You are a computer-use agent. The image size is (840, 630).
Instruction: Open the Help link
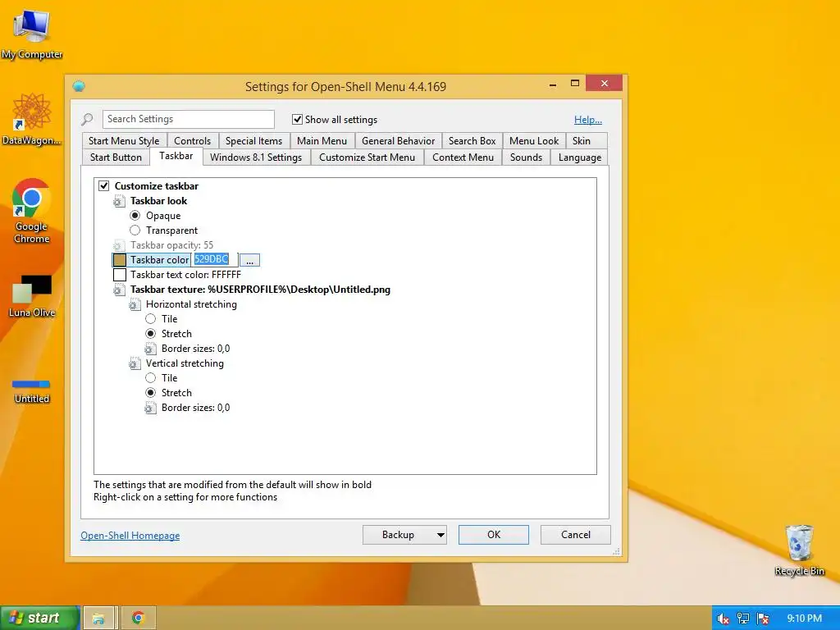coord(587,120)
